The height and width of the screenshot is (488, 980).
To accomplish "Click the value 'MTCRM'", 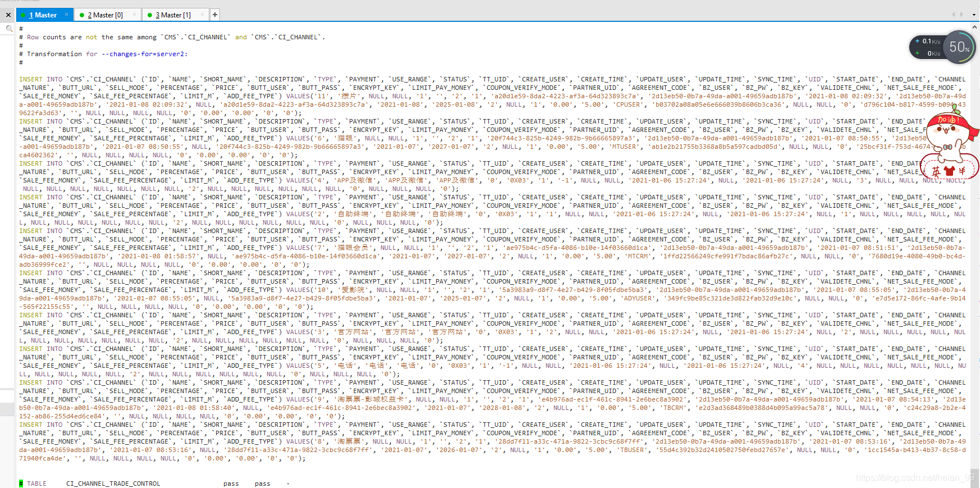I will point(638,256).
